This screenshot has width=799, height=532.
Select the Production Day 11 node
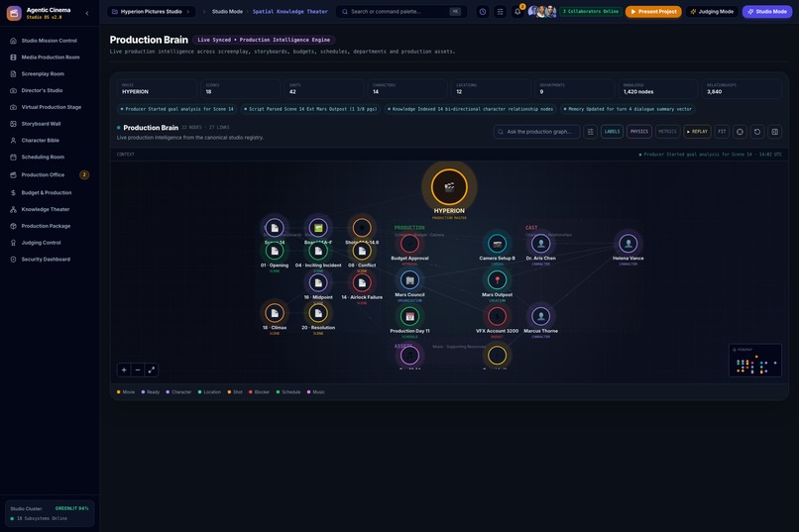pos(409,317)
